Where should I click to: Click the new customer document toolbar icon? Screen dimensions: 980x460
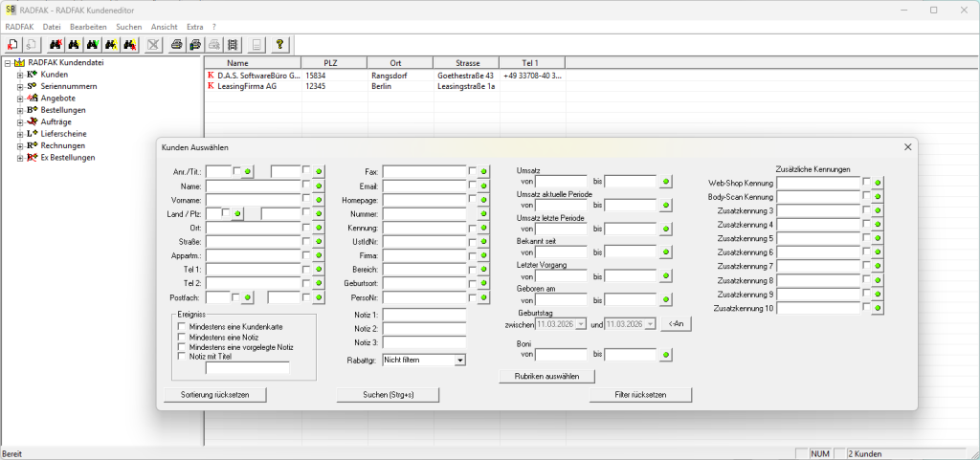(13, 44)
